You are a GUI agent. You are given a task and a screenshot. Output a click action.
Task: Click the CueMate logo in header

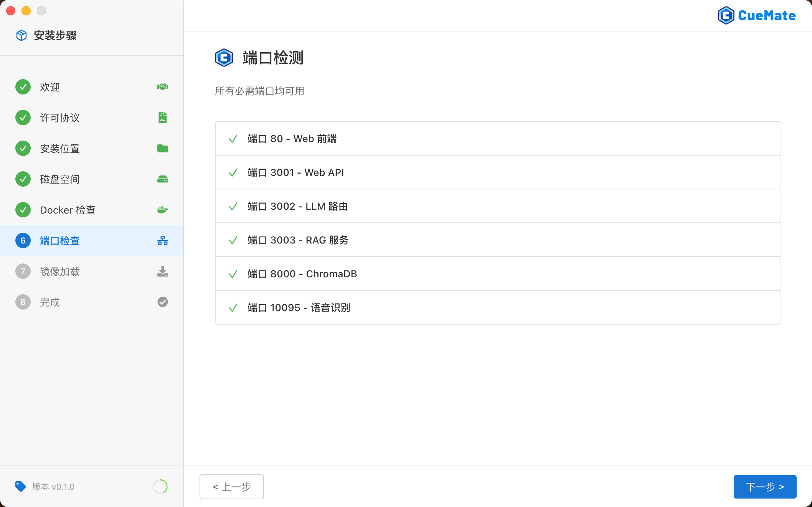[x=757, y=15]
